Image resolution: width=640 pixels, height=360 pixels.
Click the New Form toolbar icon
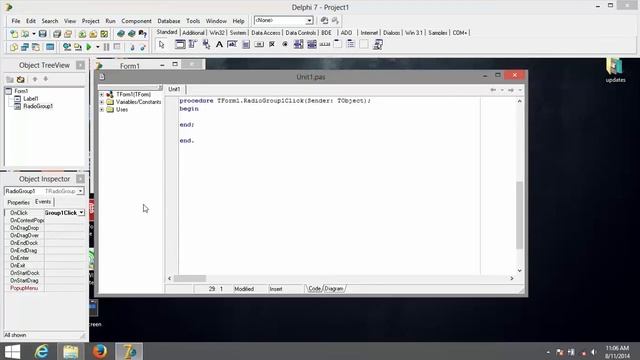click(x=50, y=47)
